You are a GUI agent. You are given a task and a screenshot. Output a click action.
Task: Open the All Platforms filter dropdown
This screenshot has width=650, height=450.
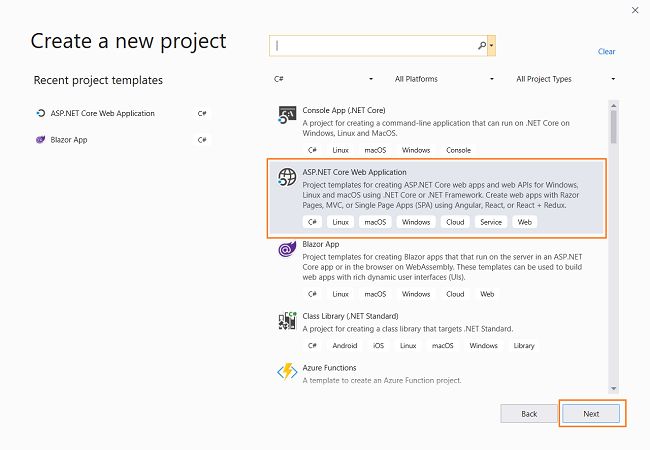pyautogui.click(x=444, y=79)
